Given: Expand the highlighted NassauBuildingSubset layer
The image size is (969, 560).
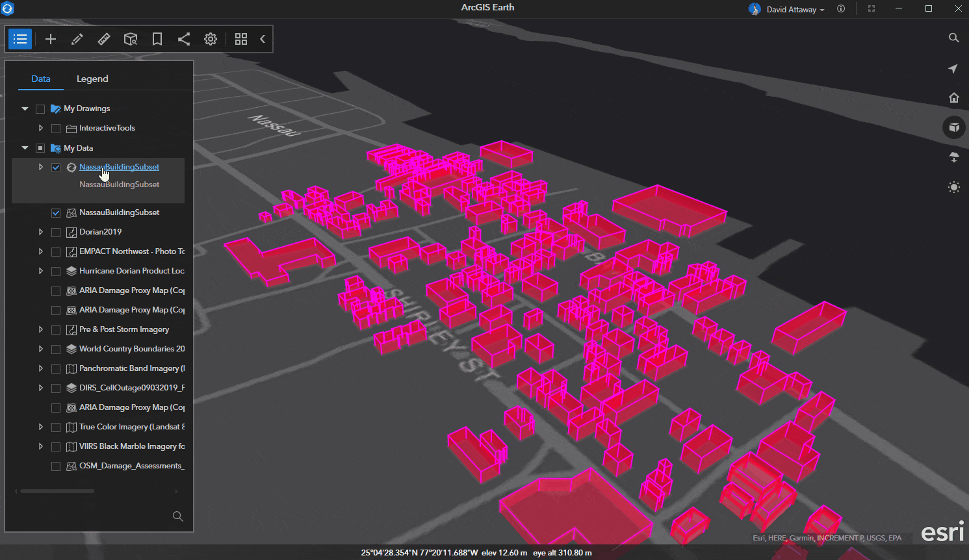Looking at the screenshot, I should tap(40, 167).
